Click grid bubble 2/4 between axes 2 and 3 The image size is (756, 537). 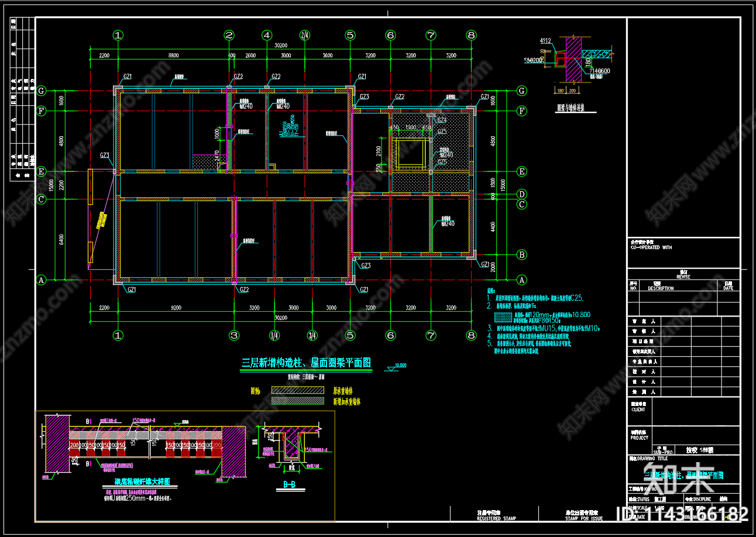pos(304,34)
